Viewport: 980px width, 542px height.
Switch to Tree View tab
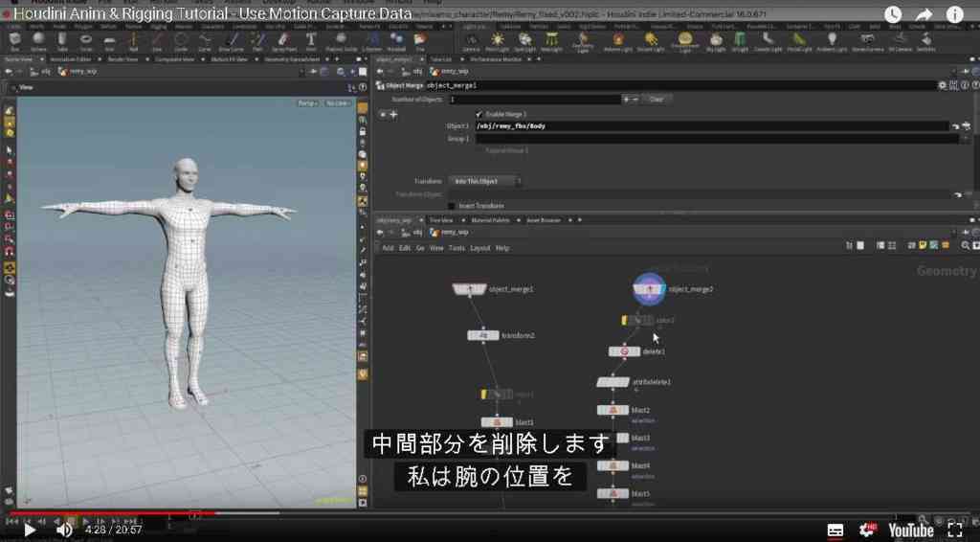[x=440, y=220]
